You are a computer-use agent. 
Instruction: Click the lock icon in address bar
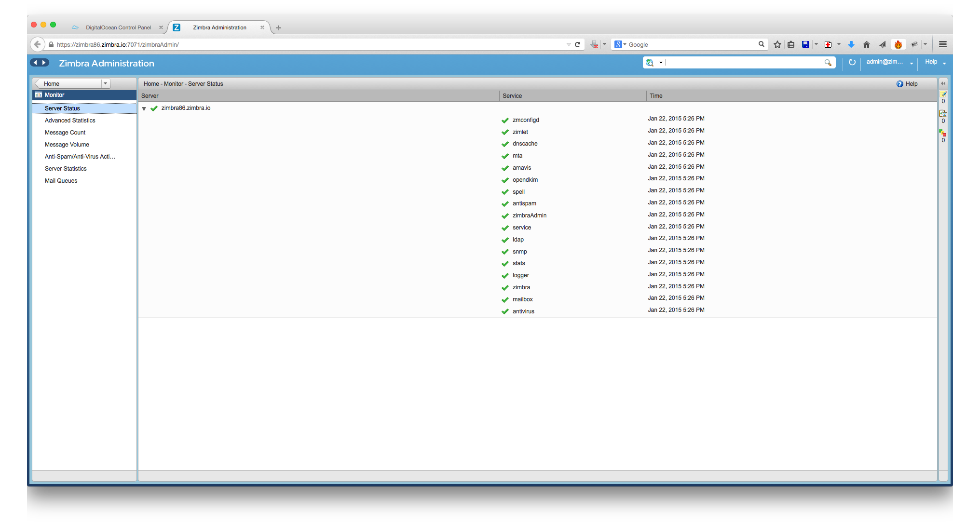pyautogui.click(x=51, y=44)
